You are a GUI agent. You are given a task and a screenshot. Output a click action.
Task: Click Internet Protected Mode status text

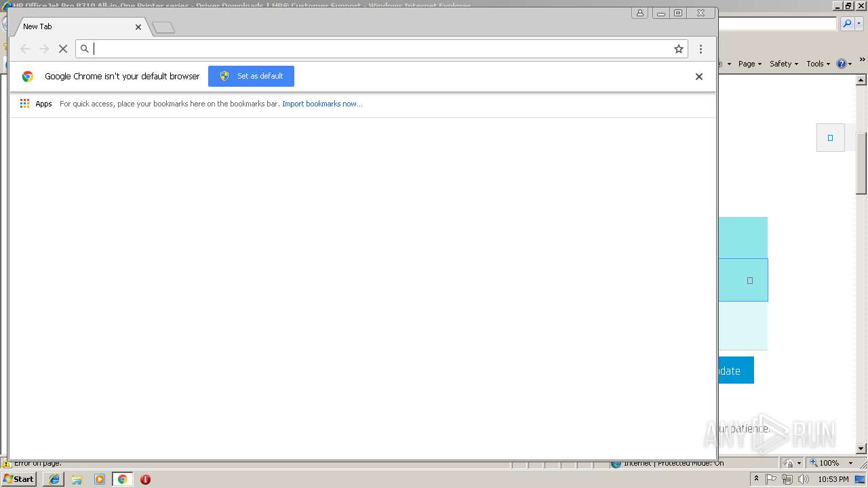[673, 463]
